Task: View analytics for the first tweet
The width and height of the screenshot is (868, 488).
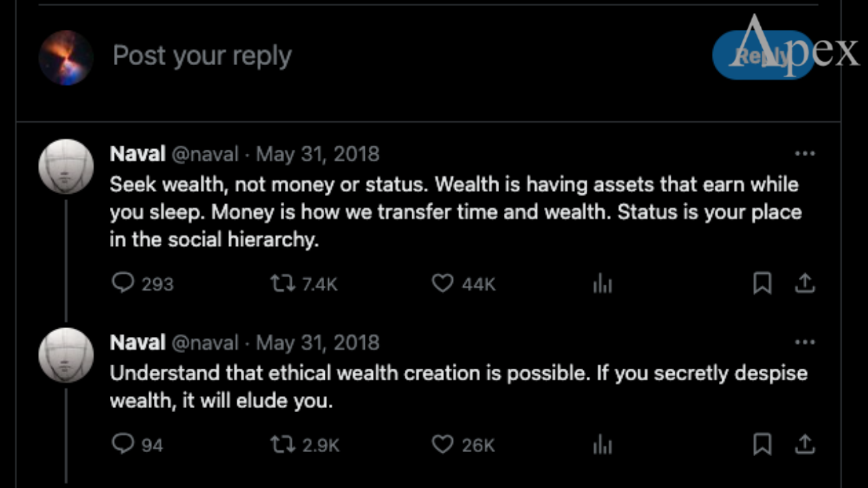Action: click(602, 283)
